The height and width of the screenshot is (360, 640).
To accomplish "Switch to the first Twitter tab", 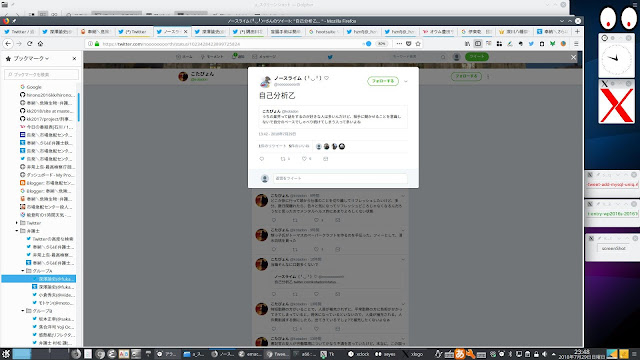I will [x=20, y=31].
